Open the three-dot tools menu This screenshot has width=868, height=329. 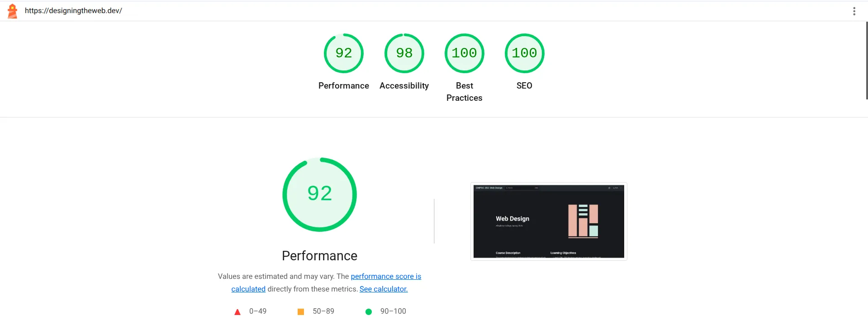pyautogui.click(x=854, y=11)
